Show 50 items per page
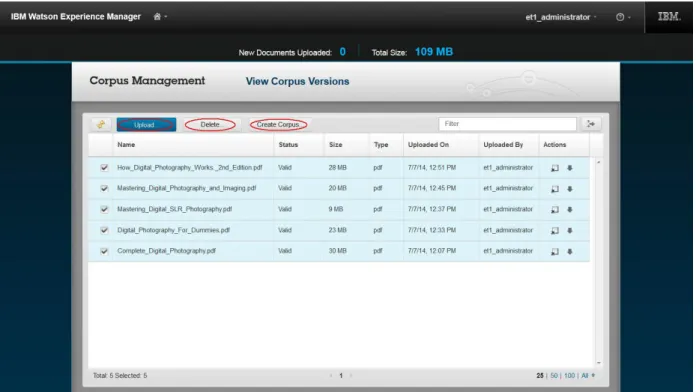The width and height of the screenshot is (696, 392). pos(554,376)
